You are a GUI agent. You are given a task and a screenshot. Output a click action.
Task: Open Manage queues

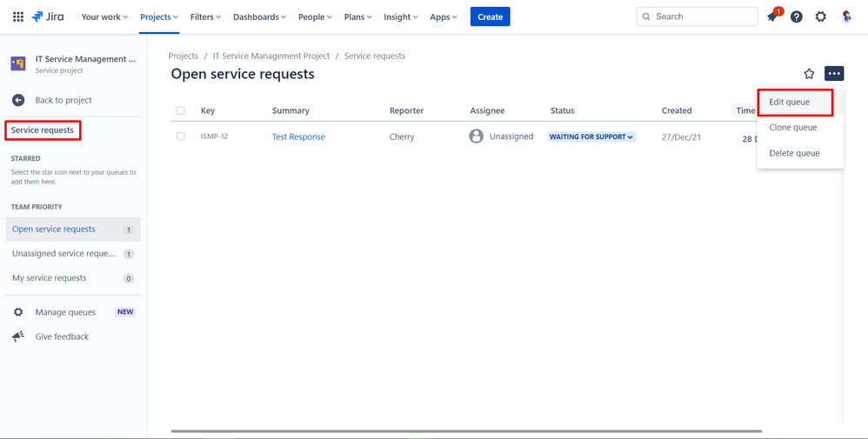[65, 312]
